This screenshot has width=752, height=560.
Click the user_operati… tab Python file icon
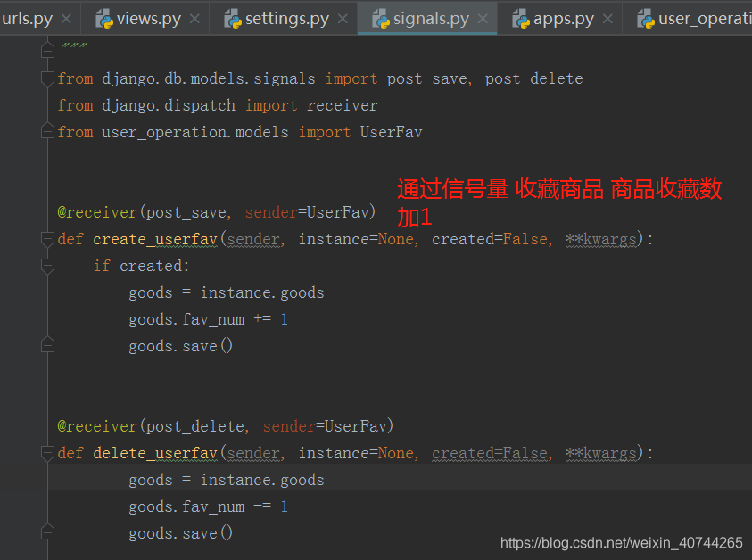pos(646,20)
